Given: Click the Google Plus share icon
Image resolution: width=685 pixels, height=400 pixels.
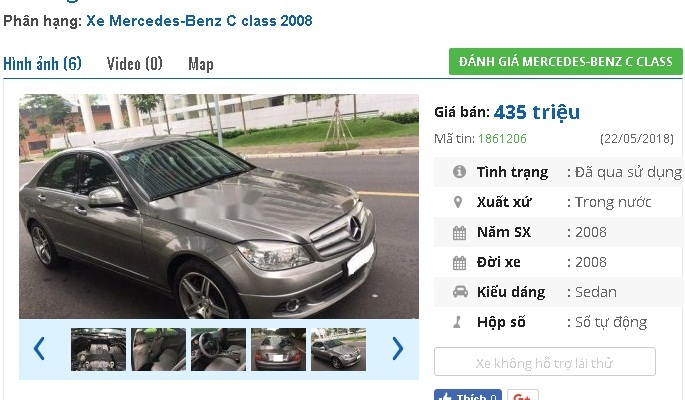Looking at the screenshot, I should [523, 396].
